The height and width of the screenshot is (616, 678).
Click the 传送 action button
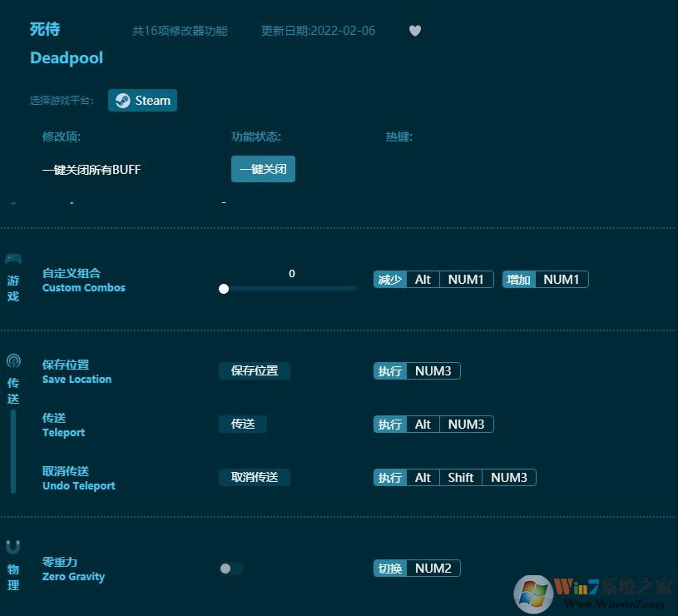coord(243,424)
